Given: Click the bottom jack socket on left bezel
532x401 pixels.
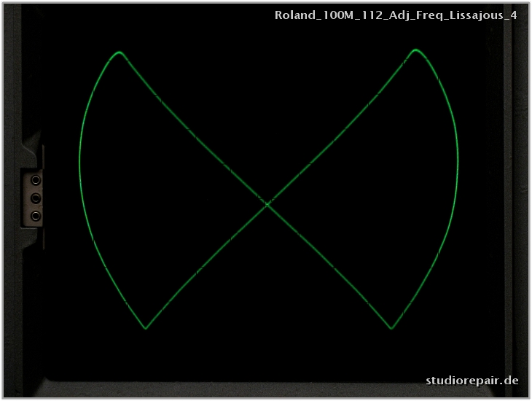Looking at the screenshot, I should tap(36, 215).
